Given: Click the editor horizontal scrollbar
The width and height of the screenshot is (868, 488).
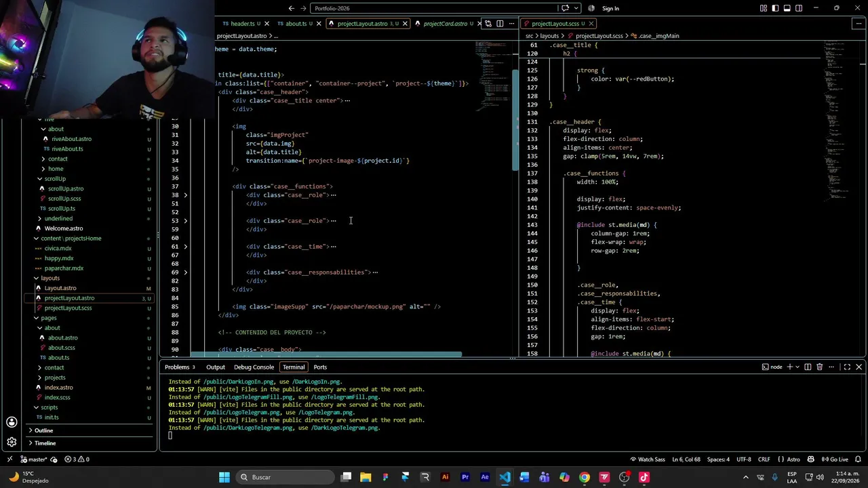Looking at the screenshot, I should tap(326, 354).
